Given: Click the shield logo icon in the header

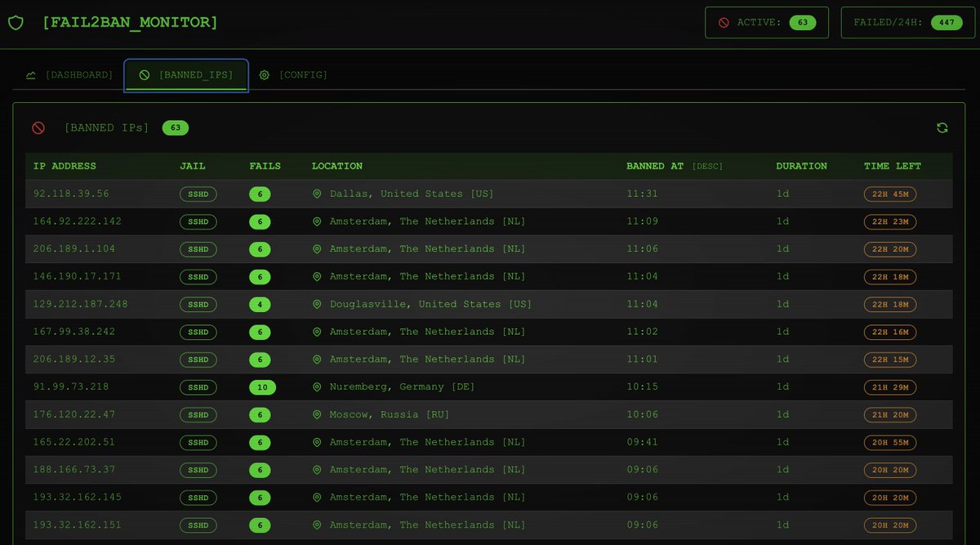Looking at the screenshot, I should 16,23.
